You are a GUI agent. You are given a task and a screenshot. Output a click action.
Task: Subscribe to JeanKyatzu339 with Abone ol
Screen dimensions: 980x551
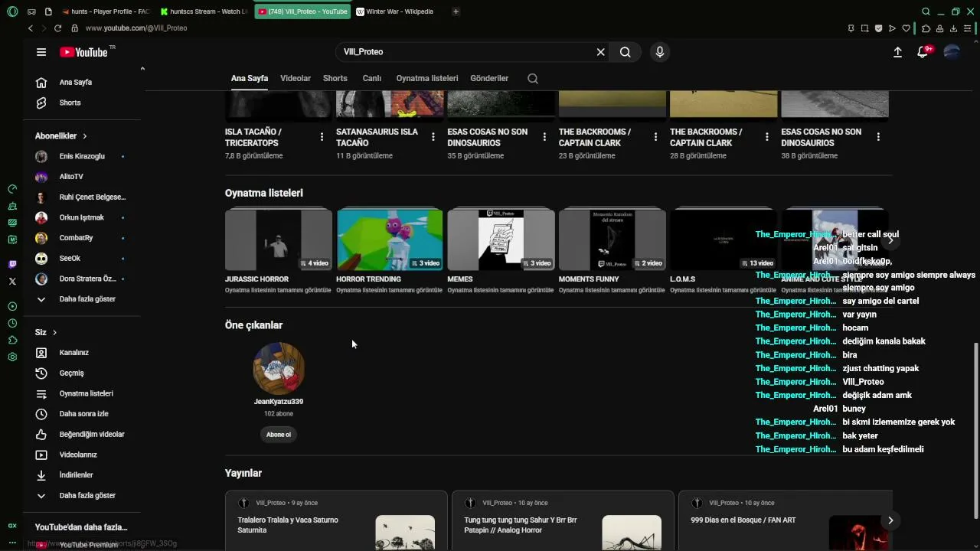click(279, 435)
